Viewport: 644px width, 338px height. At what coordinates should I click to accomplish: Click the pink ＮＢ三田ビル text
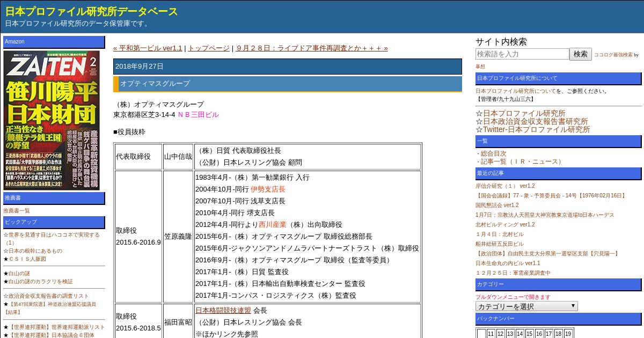[x=198, y=115]
